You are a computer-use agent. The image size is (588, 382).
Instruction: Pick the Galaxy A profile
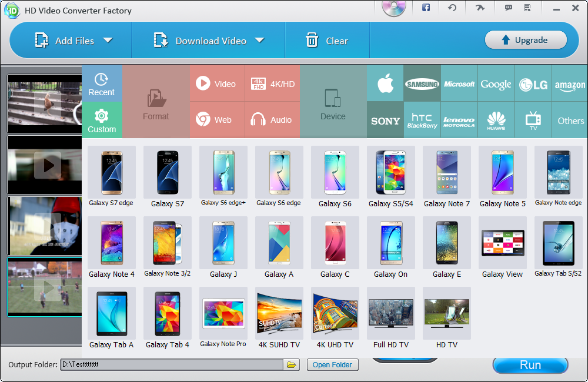point(279,247)
